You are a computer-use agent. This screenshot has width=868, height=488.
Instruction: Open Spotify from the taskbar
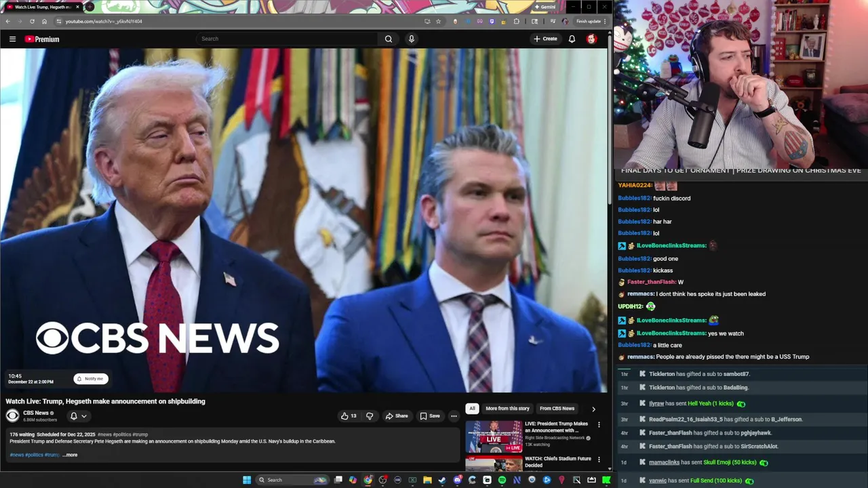coord(502,480)
